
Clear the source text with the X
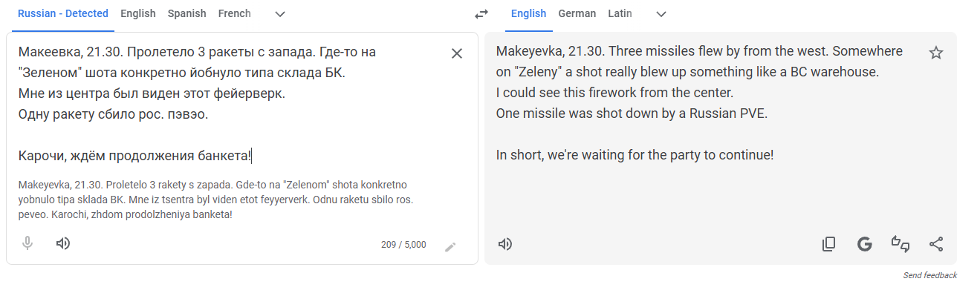[x=457, y=53]
